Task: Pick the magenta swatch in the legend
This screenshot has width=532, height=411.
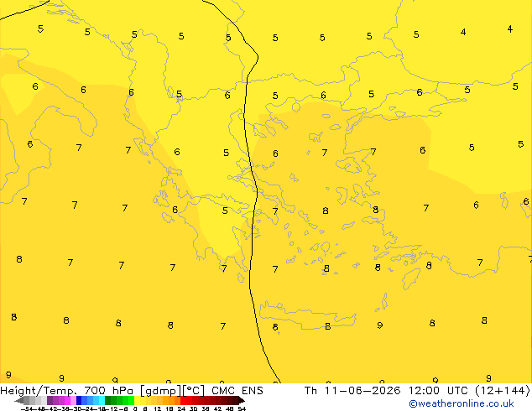Action: pos(67,400)
